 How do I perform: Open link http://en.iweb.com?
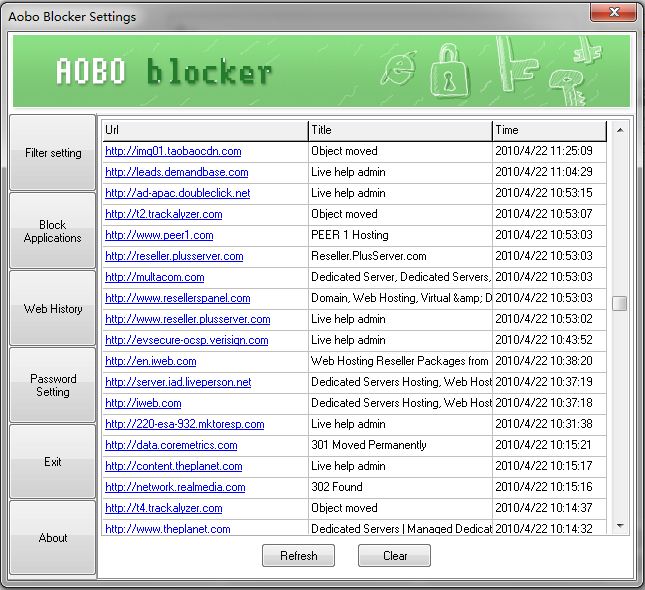151,361
